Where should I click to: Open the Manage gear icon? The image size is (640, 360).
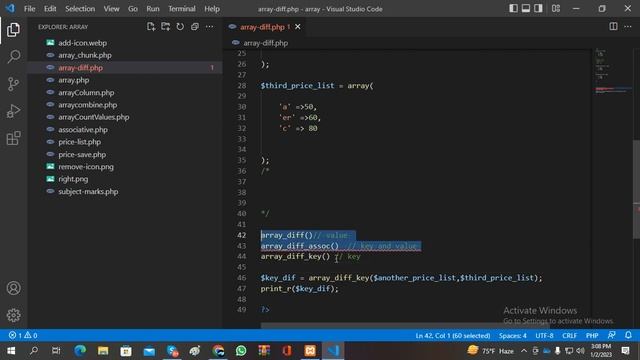13,315
